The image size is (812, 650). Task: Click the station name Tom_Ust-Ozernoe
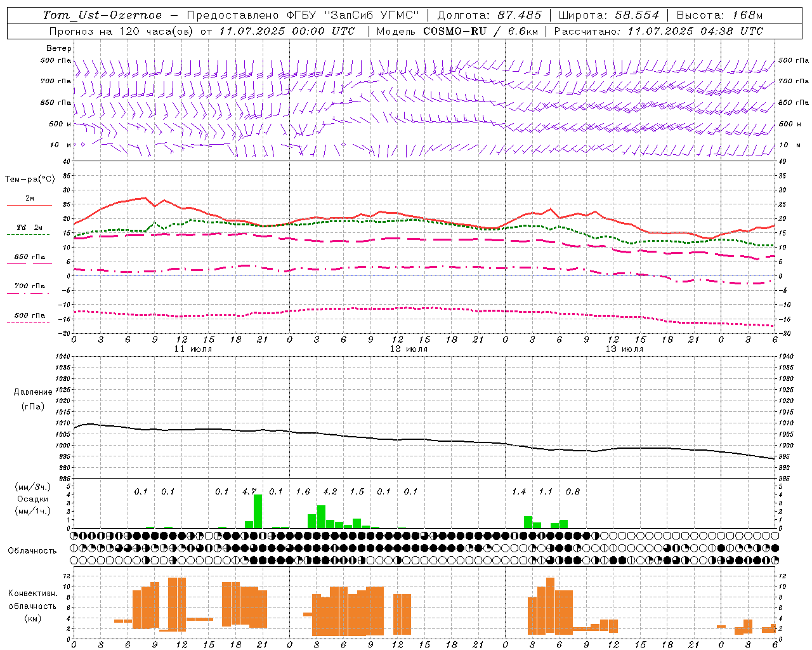pos(102,15)
